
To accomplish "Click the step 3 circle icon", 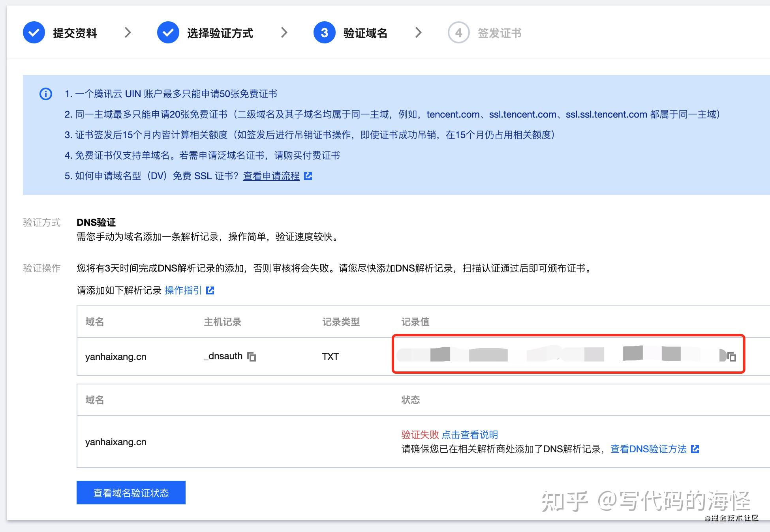I will 325,32.
